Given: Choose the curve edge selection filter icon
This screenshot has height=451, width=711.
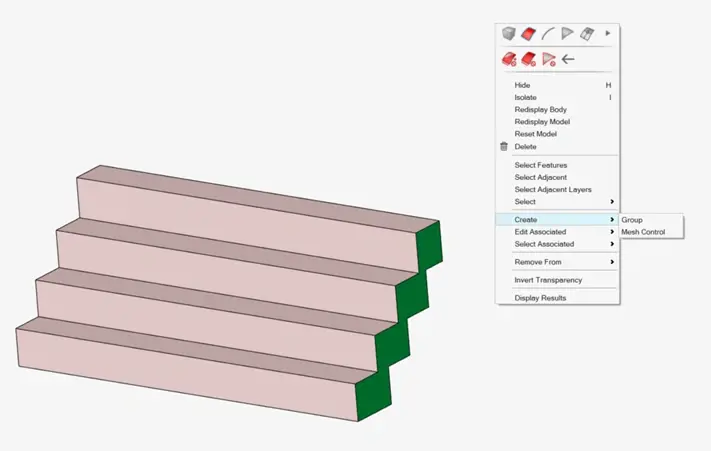Looking at the screenshot, I should 547,34.
